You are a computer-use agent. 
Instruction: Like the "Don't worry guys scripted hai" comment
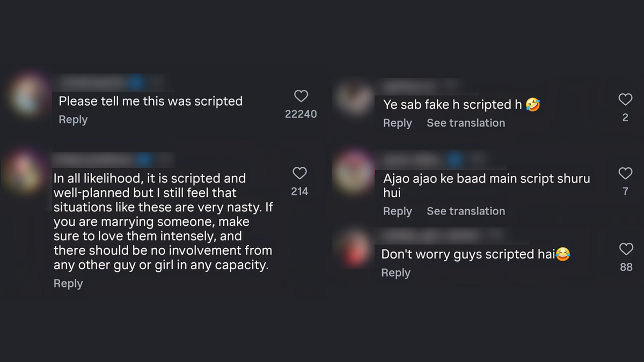tap(626, 249)
